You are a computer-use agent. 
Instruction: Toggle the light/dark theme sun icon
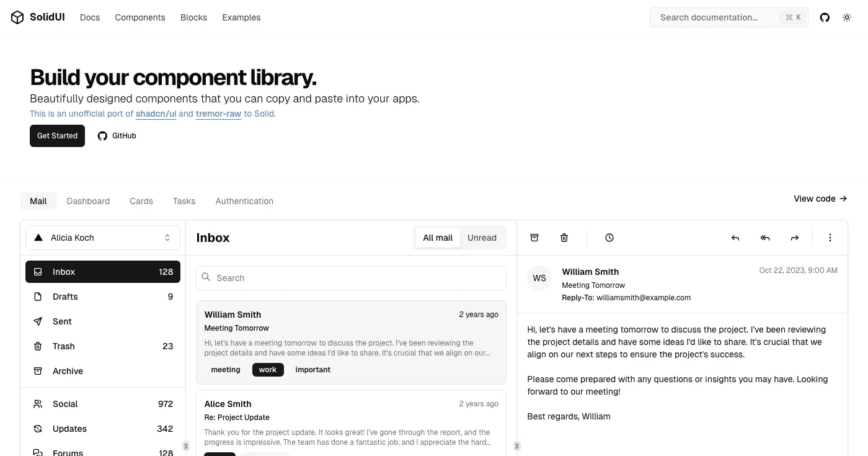[847, 17]
